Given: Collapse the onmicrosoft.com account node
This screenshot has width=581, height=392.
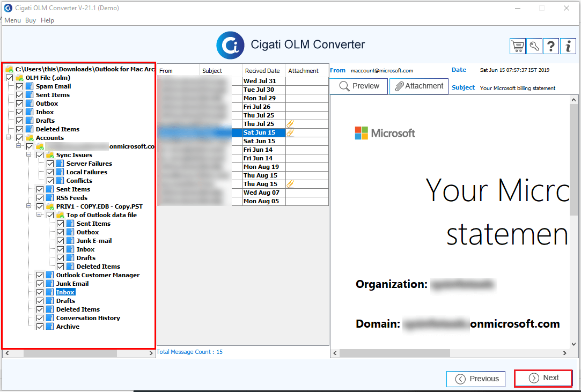Looking at the screenshot, I should tap(19, 146).
